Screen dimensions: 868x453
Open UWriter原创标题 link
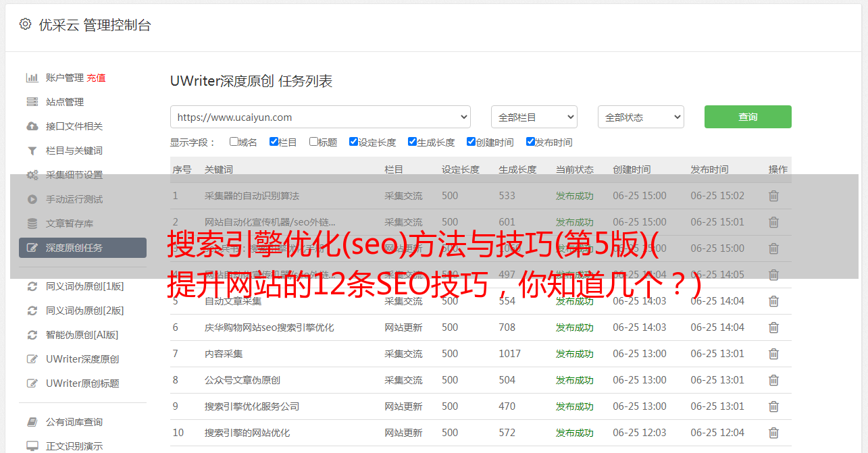82,383
